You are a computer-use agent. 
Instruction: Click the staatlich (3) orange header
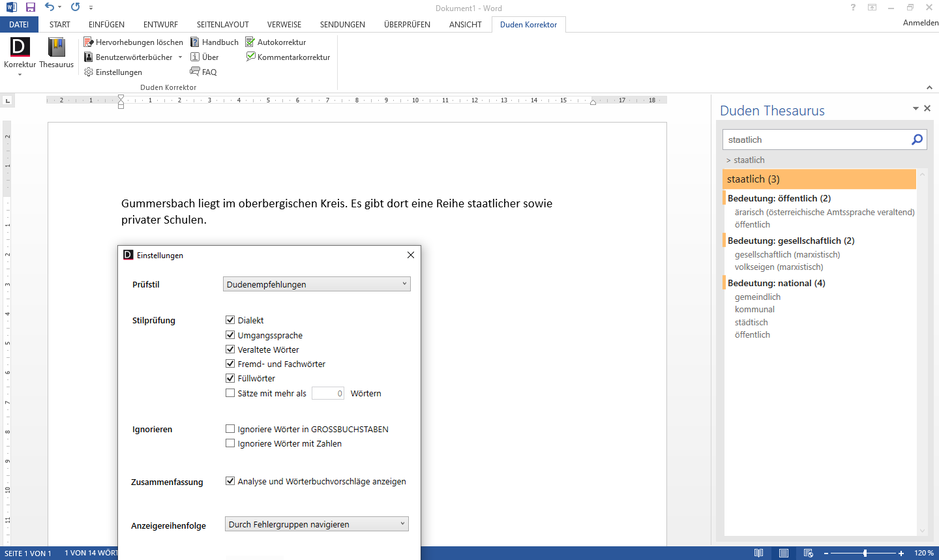coord(819,179)
